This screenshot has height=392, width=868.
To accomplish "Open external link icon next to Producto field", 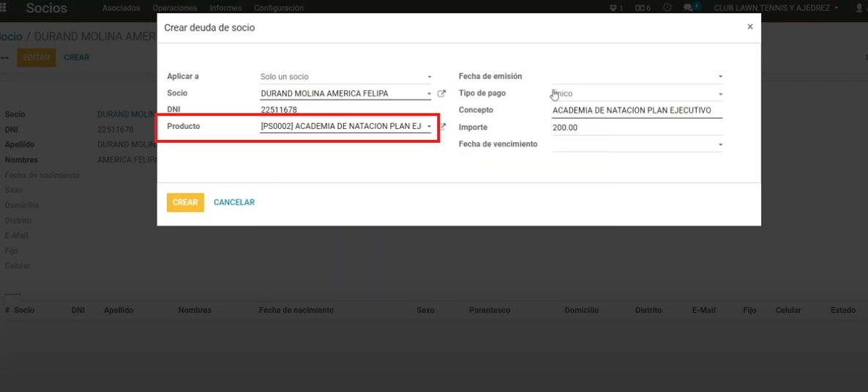I will 442,127.
